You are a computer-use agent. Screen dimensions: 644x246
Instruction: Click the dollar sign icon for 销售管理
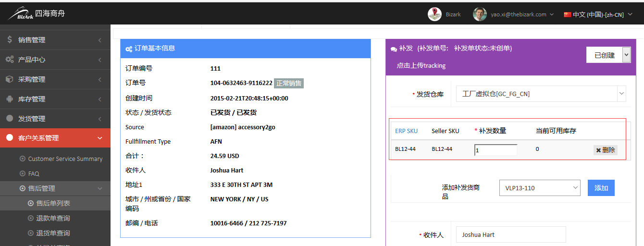pos(10,40)
